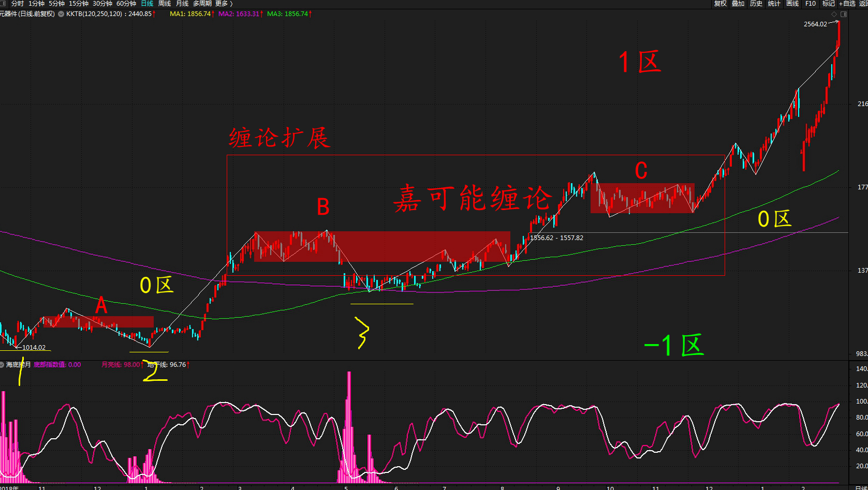Click MA3: 1856.74 value
This screenshot has height=490, width=868.
[288, 14]
